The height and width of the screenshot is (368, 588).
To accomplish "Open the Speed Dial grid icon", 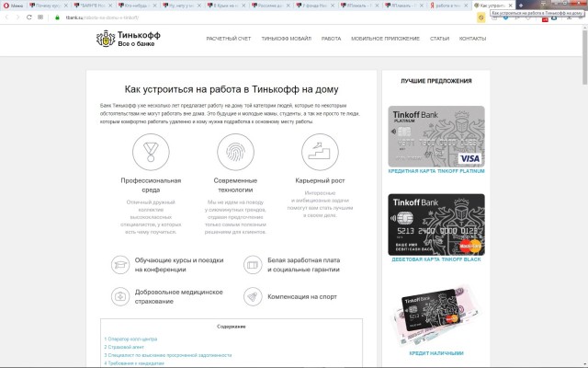I will [40, 17].
